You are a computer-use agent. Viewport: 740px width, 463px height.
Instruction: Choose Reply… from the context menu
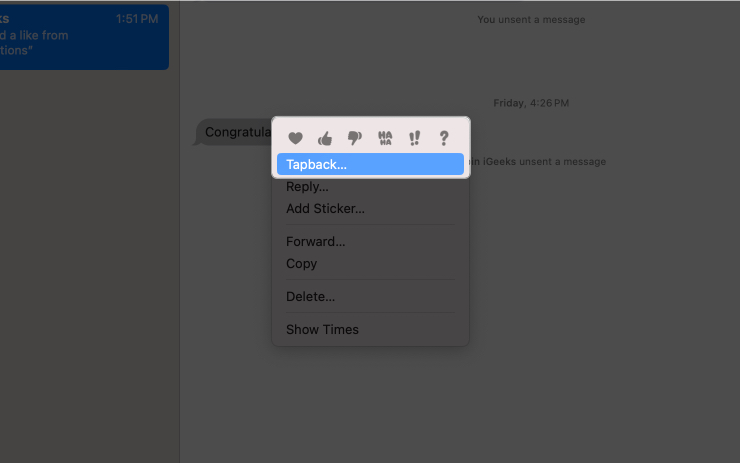coord(370,187)
